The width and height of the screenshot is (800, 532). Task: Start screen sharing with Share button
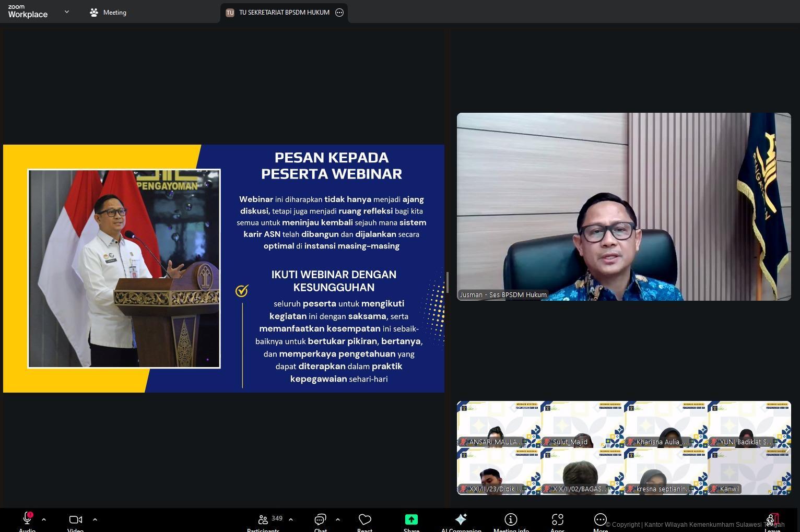[x=411, y=519]
